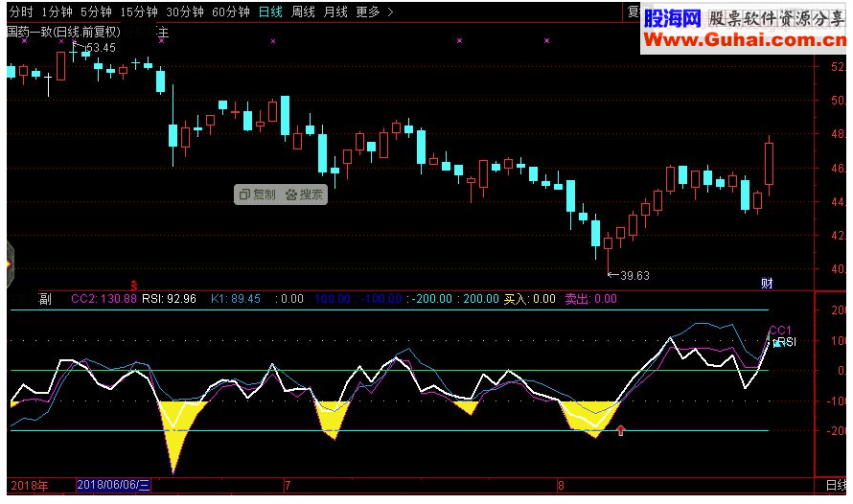
Task: Click the 搜索 search button
Action: point(305,195)
